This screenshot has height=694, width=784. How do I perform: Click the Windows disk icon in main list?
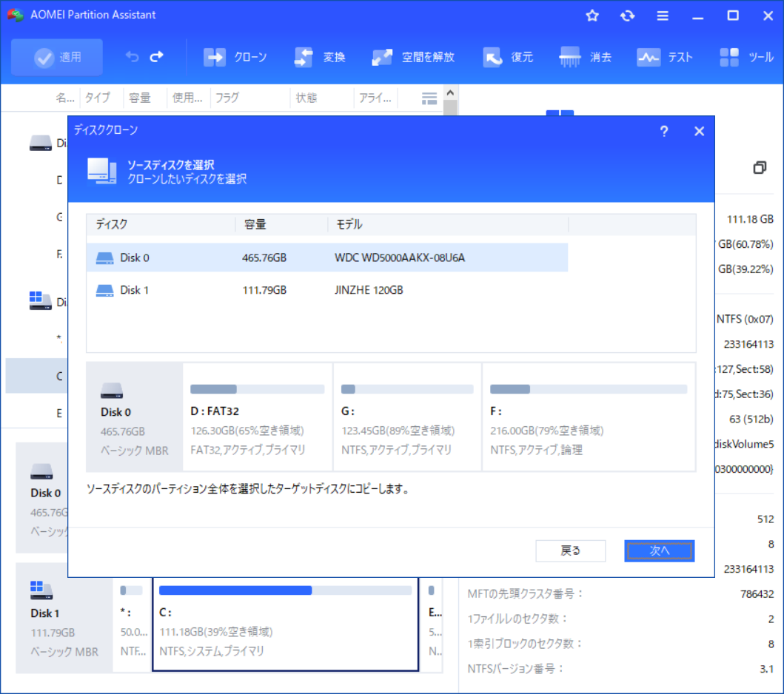40,300
